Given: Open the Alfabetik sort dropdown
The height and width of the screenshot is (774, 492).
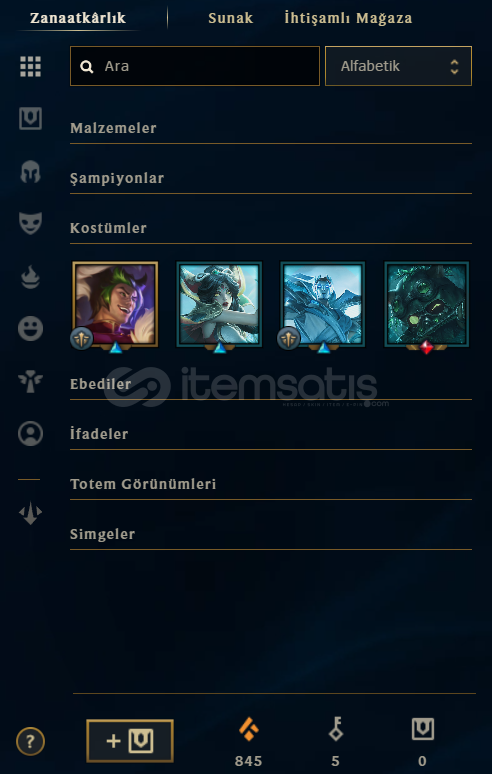Looking at the screenshot, I should (398, 66).
